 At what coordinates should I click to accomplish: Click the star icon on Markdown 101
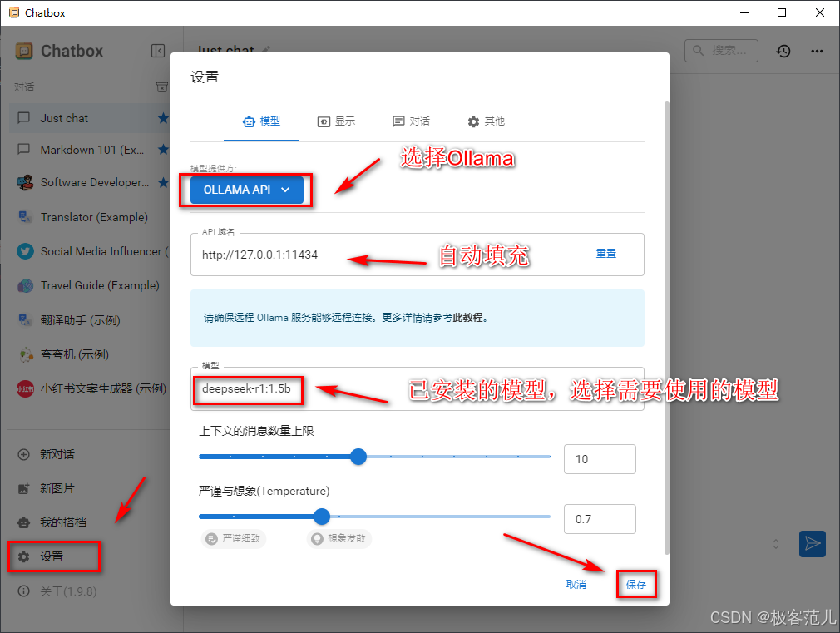[163, 150]
